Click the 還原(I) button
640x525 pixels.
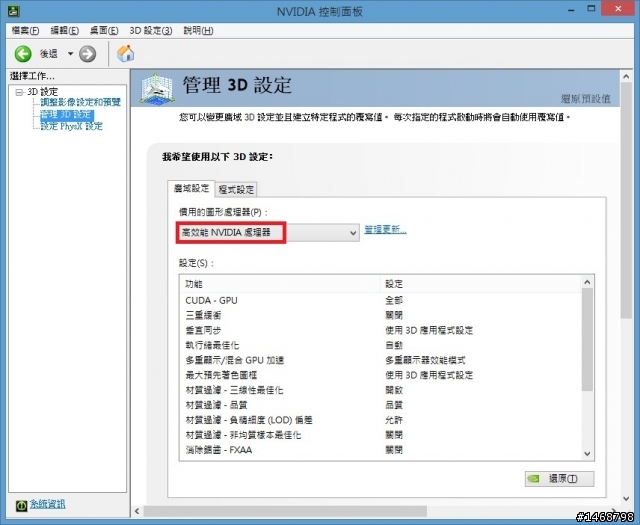[x=560, y=478]
